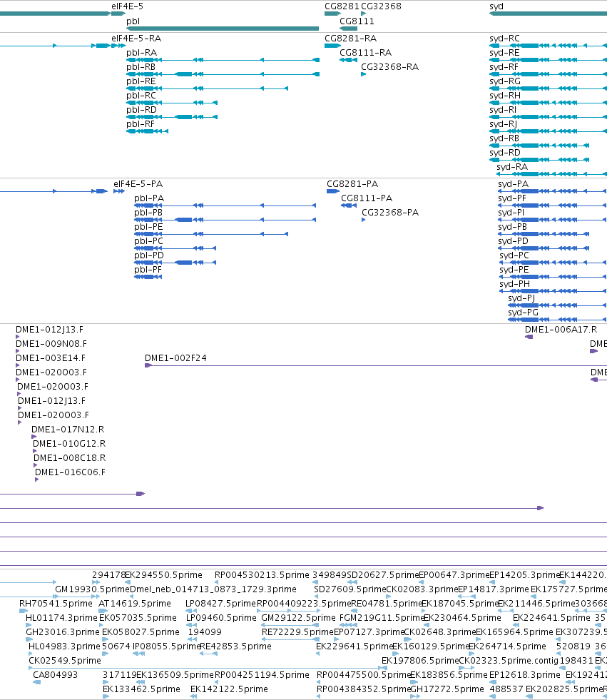The height and width of the screenshot is (700, 607).
Task: Click the pbl-RB transcript label
Action: (x=141, y=67)
